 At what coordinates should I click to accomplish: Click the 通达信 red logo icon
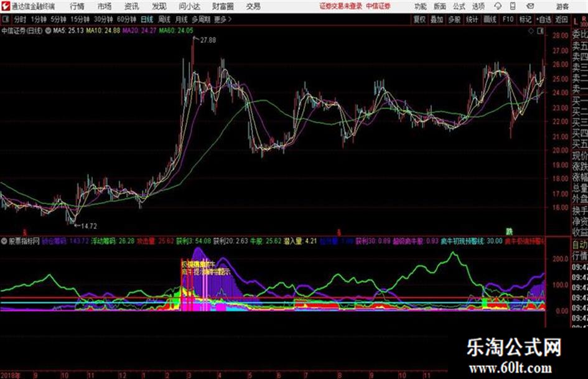6,6
